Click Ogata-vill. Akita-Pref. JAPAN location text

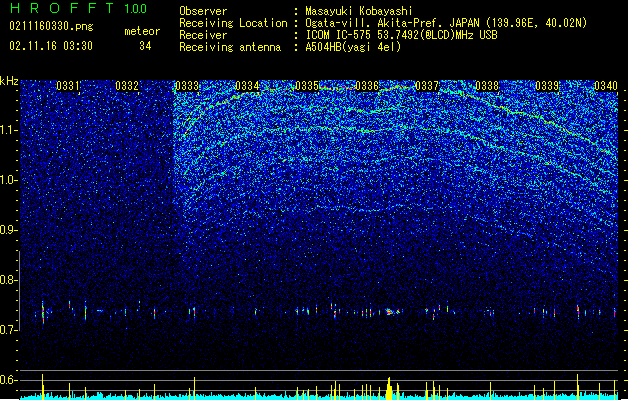[446, 23]
